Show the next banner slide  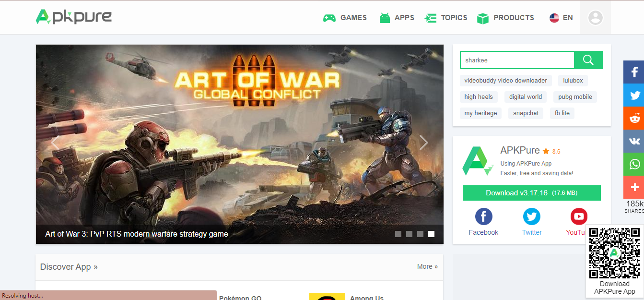tap(423, 143)
